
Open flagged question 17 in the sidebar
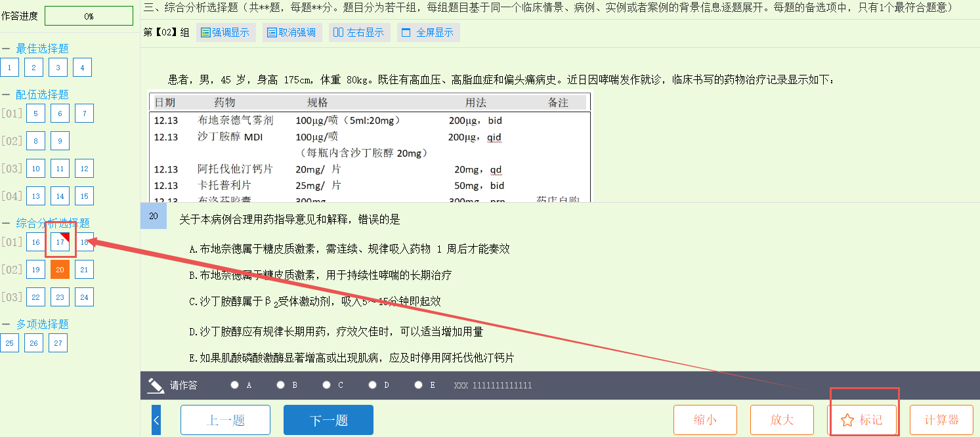(x=60, y=242)
